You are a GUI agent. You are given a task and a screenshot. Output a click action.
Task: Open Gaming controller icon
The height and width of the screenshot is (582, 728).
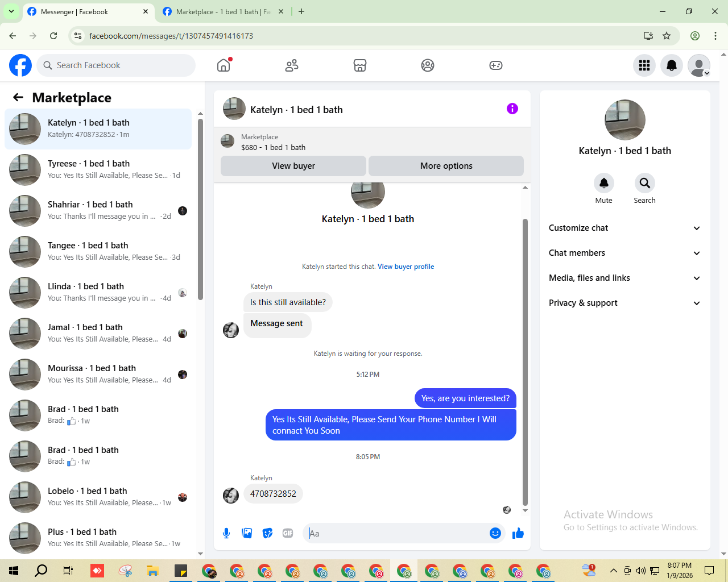(x=496, y=65)
